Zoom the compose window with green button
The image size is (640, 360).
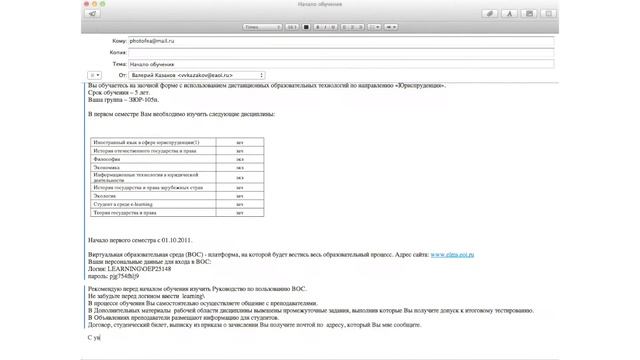[103, 4]
